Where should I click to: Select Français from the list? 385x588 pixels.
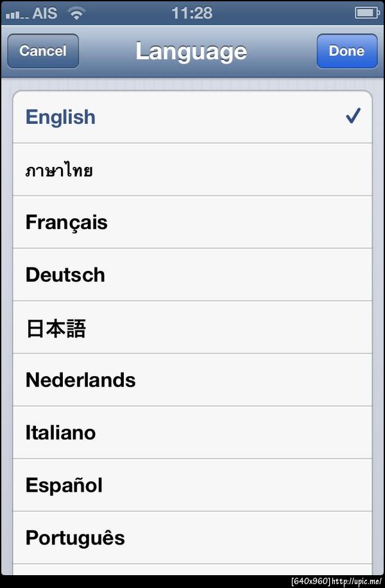coord(66,223)
